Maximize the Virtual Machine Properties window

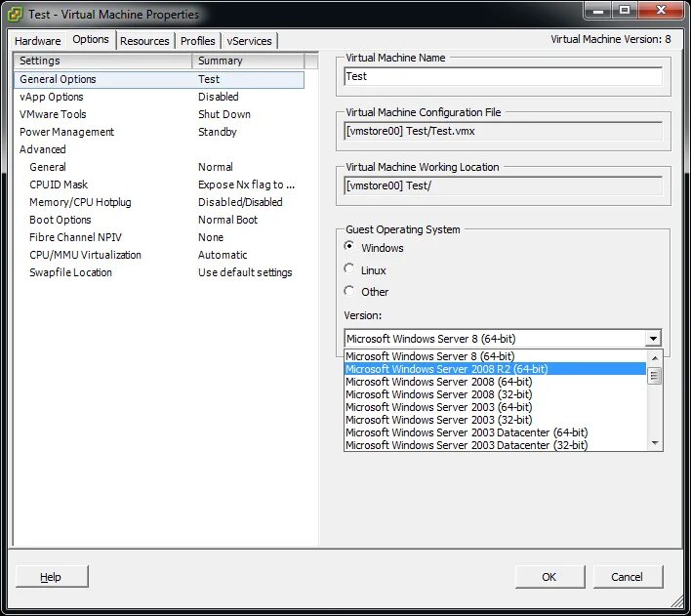(x=625, y=10)
